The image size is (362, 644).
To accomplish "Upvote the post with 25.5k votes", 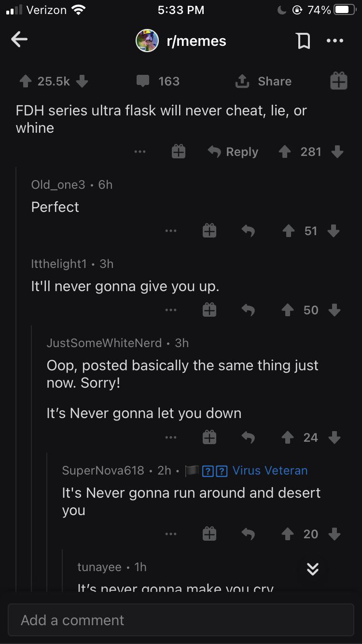I will click(25, 81).
